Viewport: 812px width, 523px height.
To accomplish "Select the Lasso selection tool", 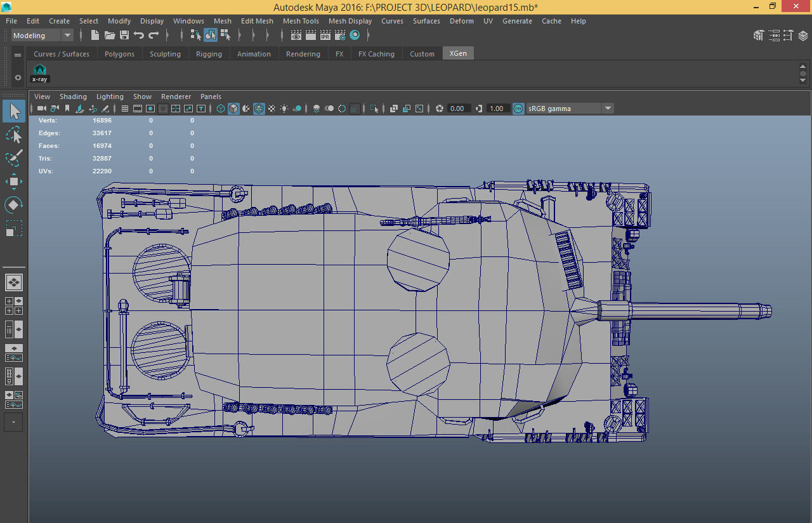I will click(x=14, y=135).
